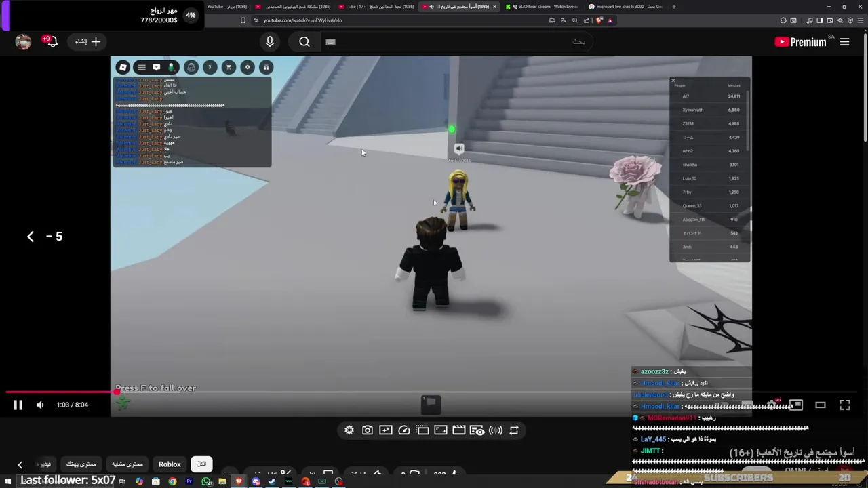Image resolution: width=868 pixels, height=488 pixels.
Task: Select the Xylnorvath row in the leaderboard
Action: 710,110
